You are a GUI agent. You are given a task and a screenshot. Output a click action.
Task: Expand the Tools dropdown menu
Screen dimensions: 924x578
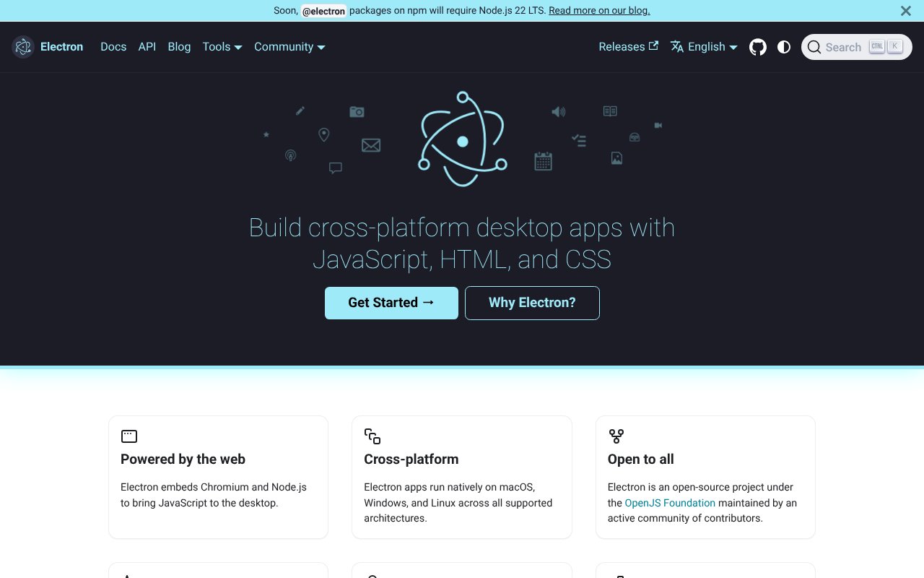(x=222, y=47)
